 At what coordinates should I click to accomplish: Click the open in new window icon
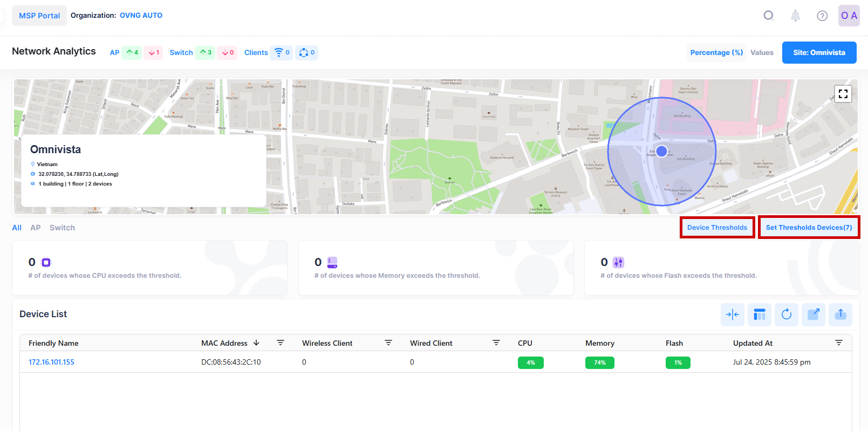[x=813, y=314]
